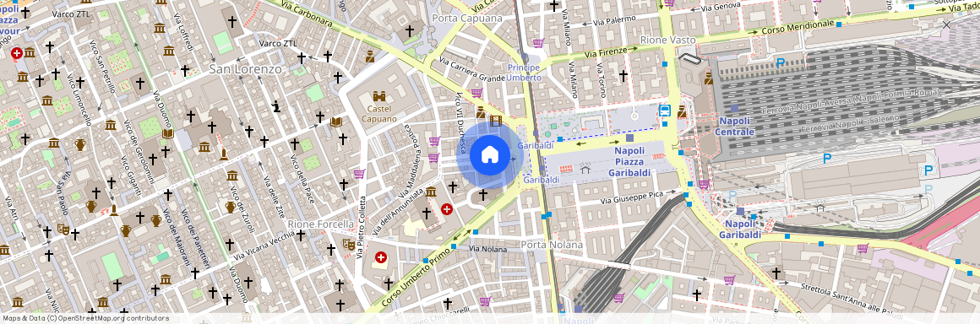Screen dimensions: 980x324
Task: Click the red hospital cross near Piazza Cavour
Action: coord(17,54)
